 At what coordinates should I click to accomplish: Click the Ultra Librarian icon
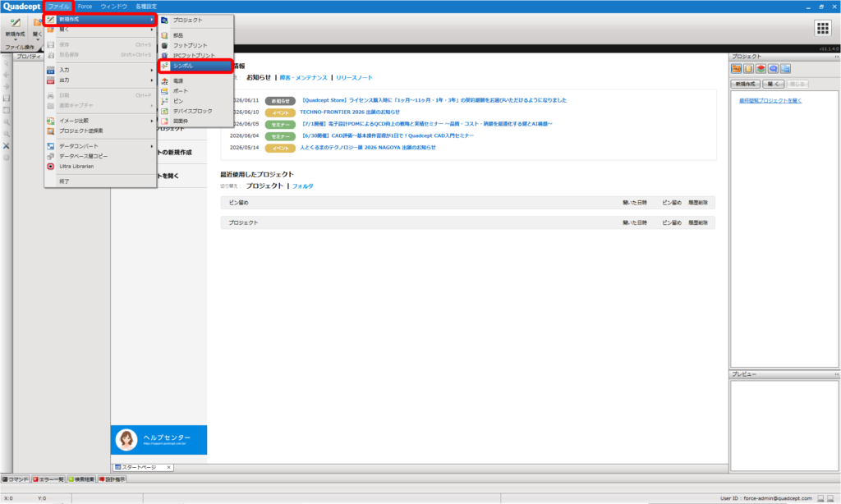click(x=50, y=166)
